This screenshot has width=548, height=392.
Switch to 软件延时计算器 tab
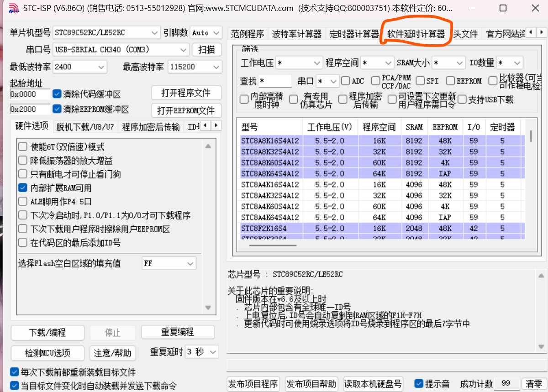click(x=416, y=34)
